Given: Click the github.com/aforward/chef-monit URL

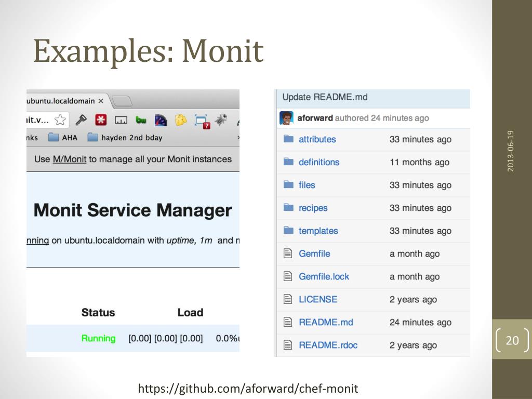Looking at the screenshot, I should point(248,388).
